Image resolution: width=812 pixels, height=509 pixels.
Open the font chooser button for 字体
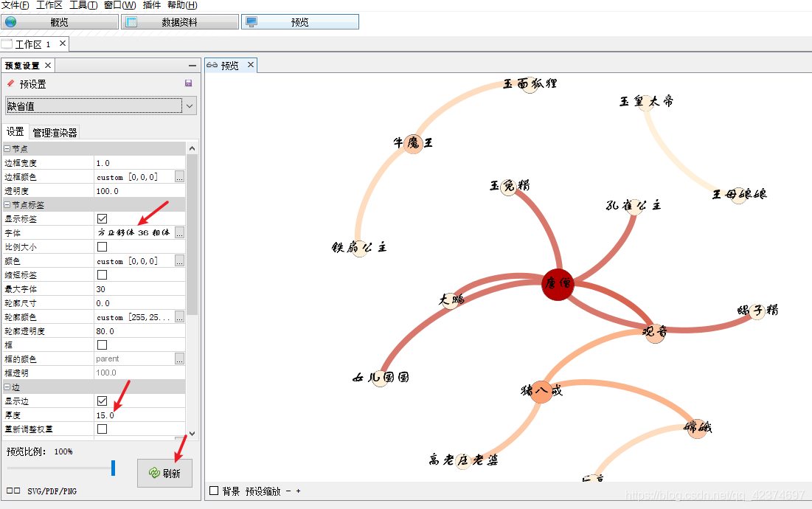coord(179,233)
